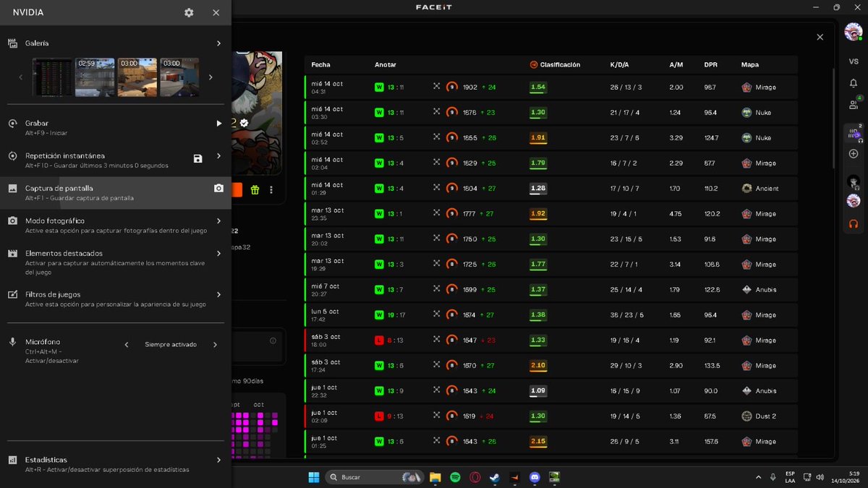Image resolution: width=868 pixels, height=488 pixels.
Task: Select the Captura de pantalla menu entry
Action: point(116,192)
